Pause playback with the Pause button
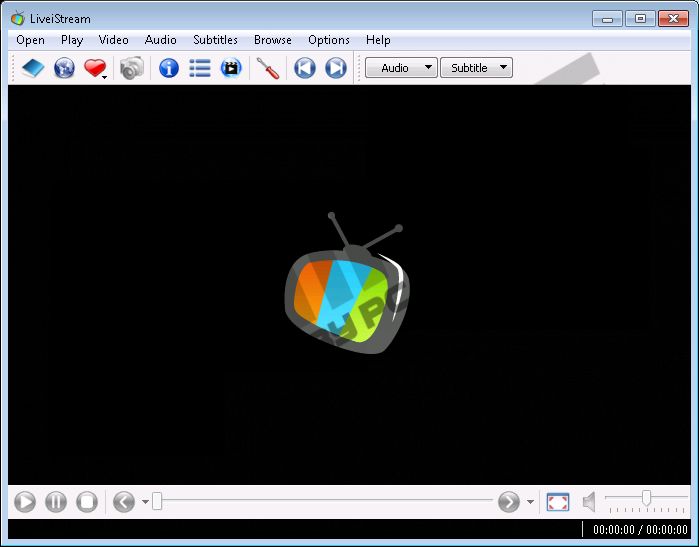699x547 pixels. pos(56,502)
